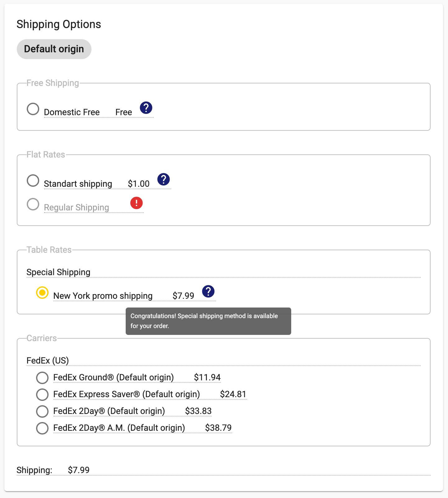
Task: Select Domestic Free shipping radio button
Action: [33, 109]
